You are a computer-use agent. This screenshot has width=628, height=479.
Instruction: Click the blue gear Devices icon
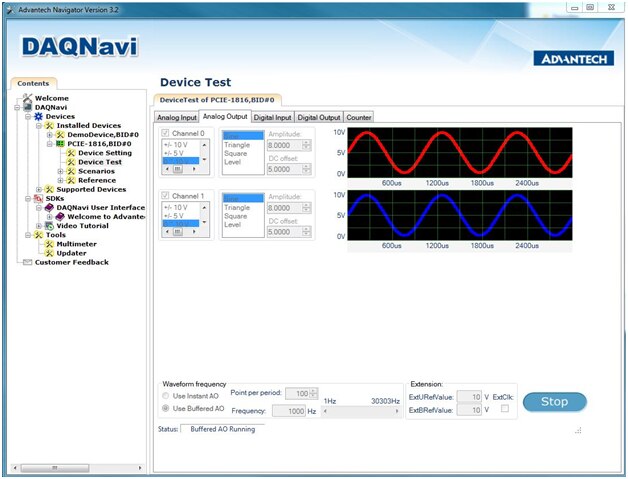(38, 116)
